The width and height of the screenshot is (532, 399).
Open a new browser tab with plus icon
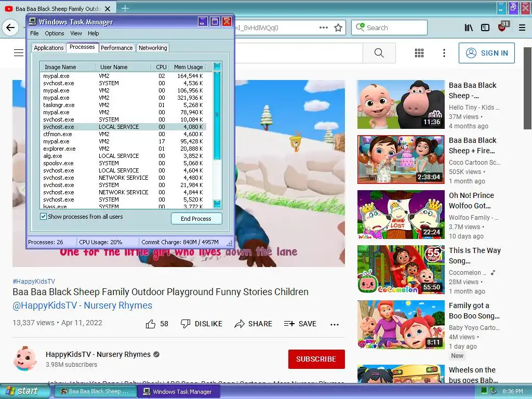pyautogui.click(x=125, y=8)
